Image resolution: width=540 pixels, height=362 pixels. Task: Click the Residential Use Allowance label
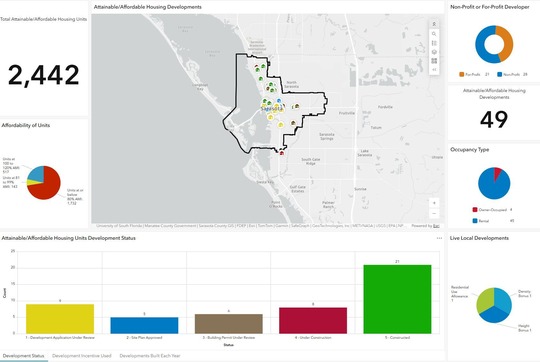tap(460, 293)
